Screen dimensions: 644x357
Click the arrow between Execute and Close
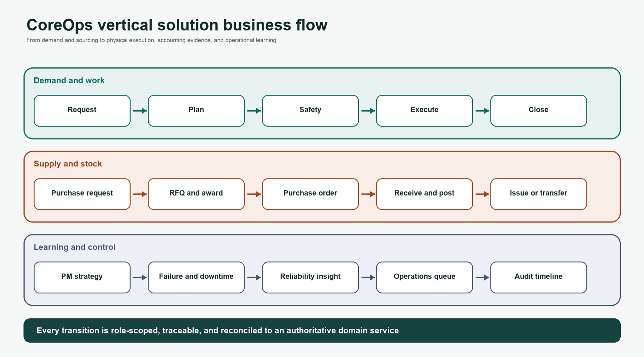coord(482,111)
